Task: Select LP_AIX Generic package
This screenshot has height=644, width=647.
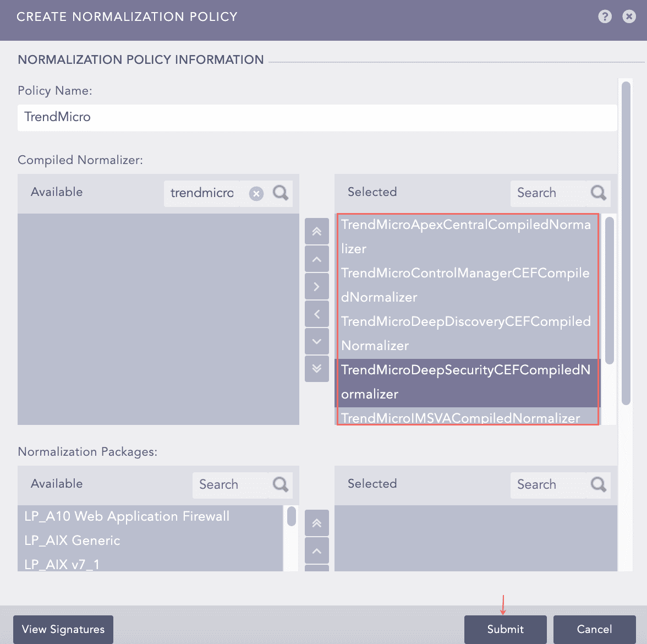Action: pyautogui.click(x=72, y=541)
